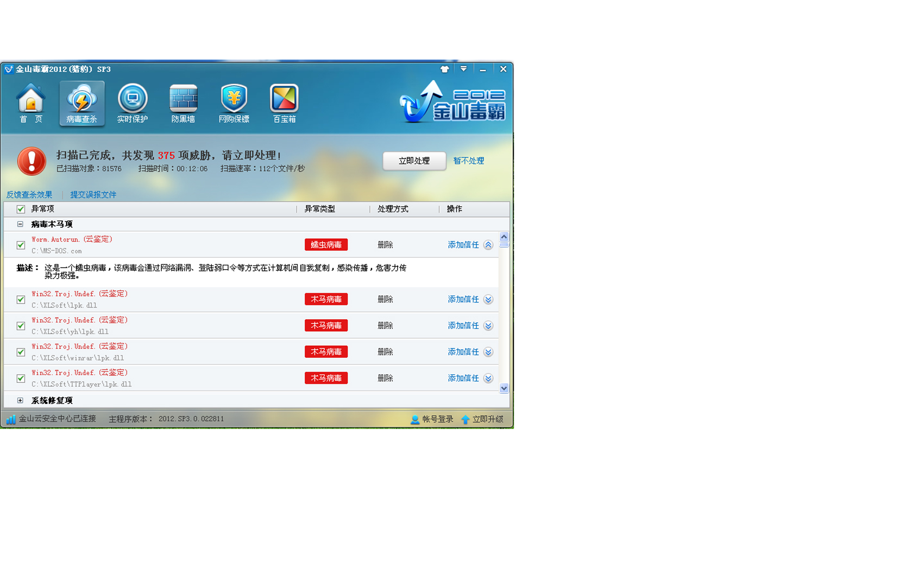Viewport: 924px width, 577px height.
Task: Open the 防黑墙 firewall icon
Action: point(183,103)
